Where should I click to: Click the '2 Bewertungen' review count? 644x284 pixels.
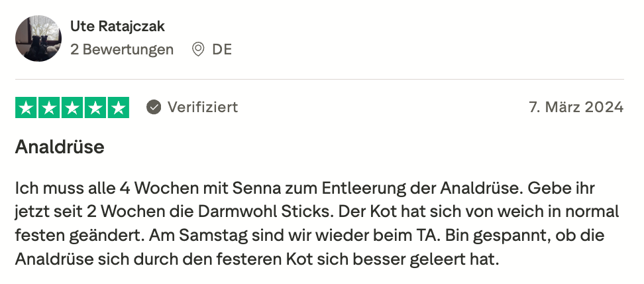[x=122, y=49]
